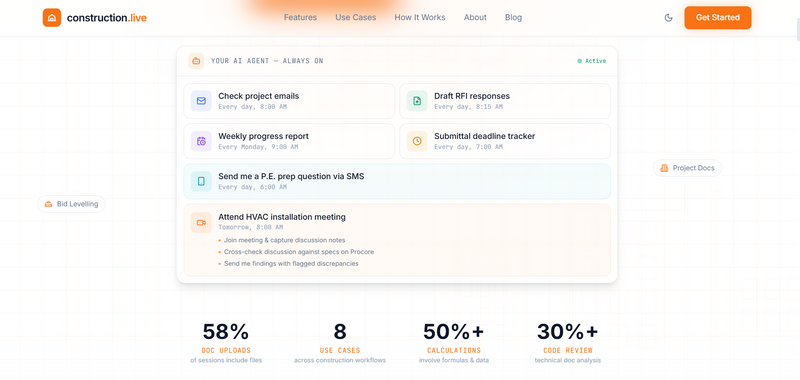Click Send me a P.E. prep question via SMS
Screen dimensions: 800x380
tap(291, 176)
